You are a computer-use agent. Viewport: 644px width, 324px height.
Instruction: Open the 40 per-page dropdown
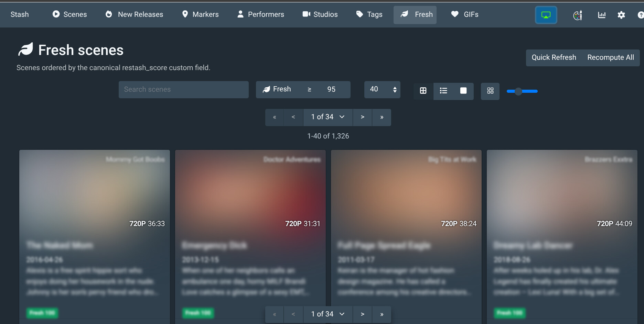pos(382,90)
